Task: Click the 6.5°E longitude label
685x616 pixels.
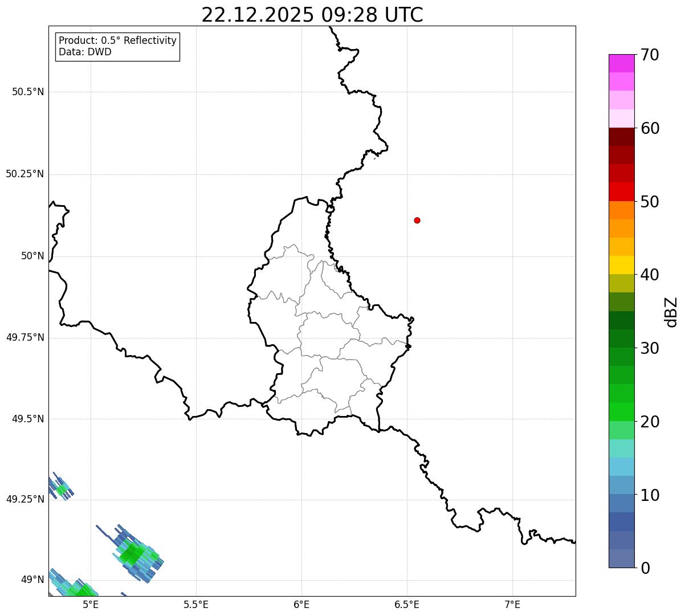Action: point(407,604)
